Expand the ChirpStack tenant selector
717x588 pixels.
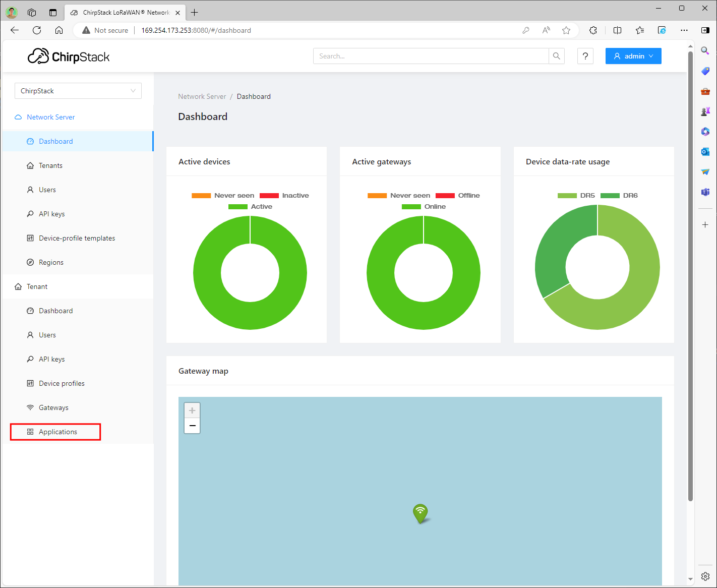pos(78,91)
